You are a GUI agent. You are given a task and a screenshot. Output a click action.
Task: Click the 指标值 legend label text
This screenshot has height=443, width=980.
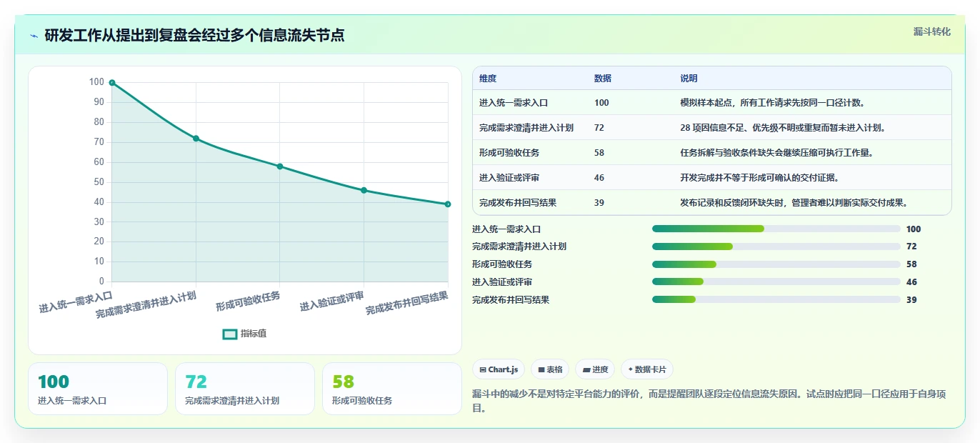[254, 334]
